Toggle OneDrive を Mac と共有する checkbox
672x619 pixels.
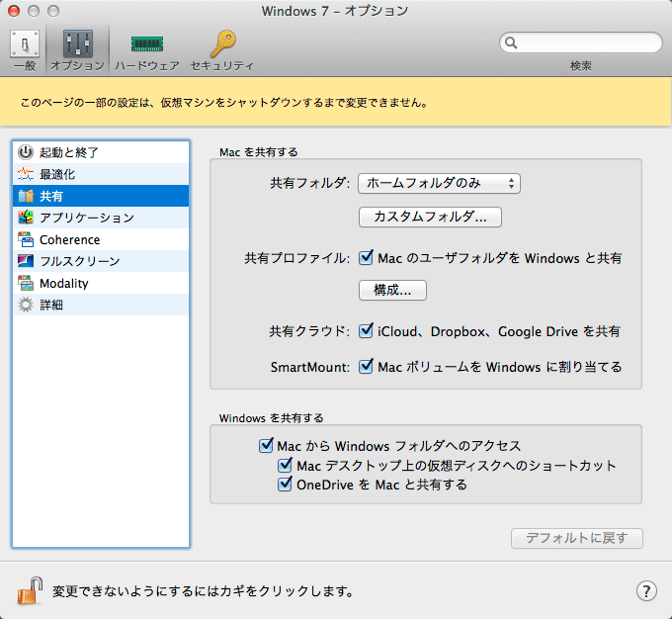pyautogui.click(x=285, y=485)
